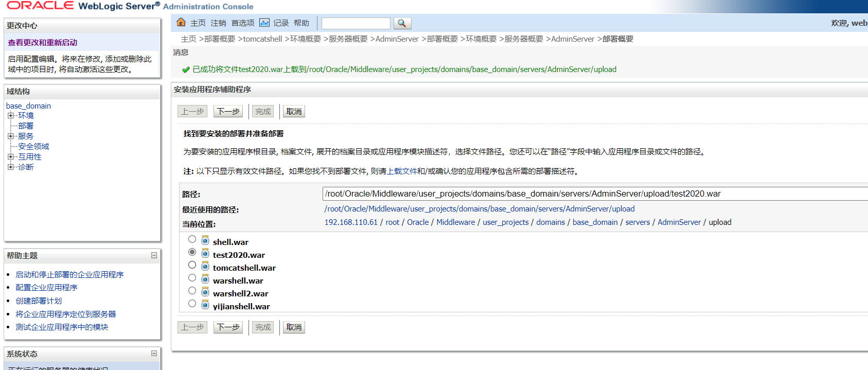Click 完成 button above the file list
The image size is (868, 370).
click(x=263, y=111)
